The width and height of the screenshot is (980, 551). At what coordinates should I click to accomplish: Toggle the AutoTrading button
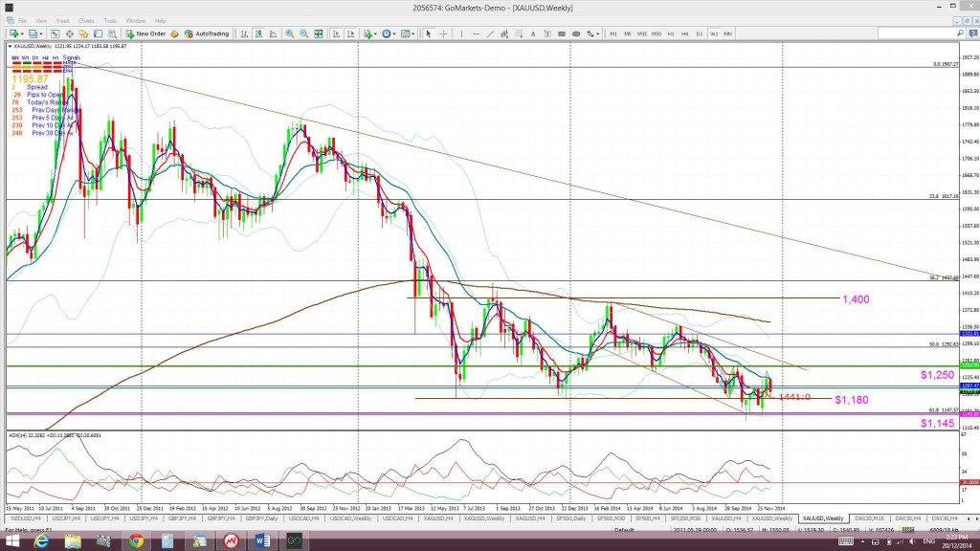tap(207, 33)
